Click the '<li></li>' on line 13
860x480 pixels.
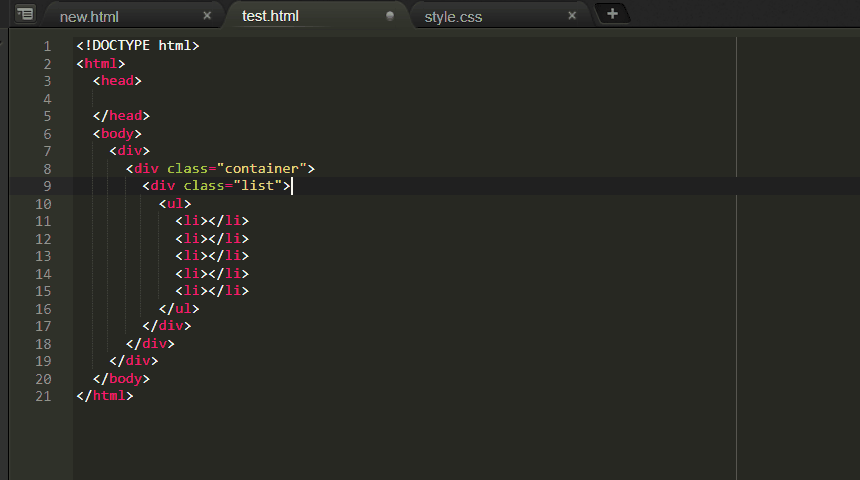[212, 256]
